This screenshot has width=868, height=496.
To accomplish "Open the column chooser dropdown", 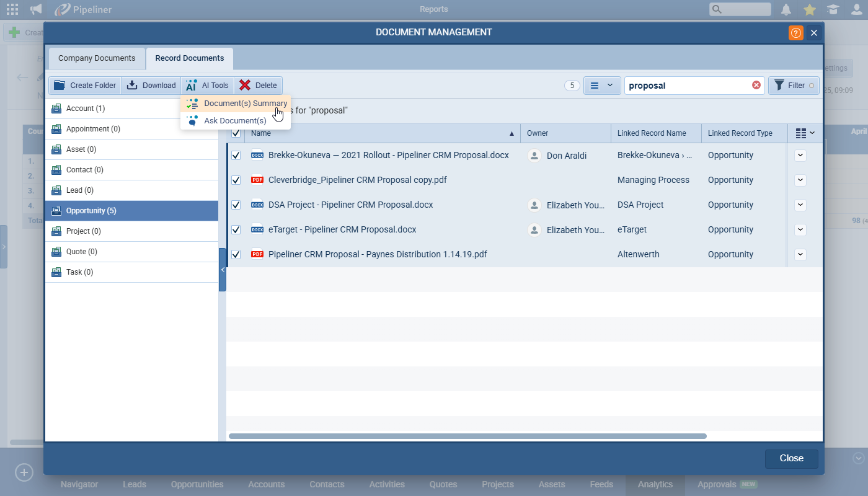I will (x=805, y=133).
